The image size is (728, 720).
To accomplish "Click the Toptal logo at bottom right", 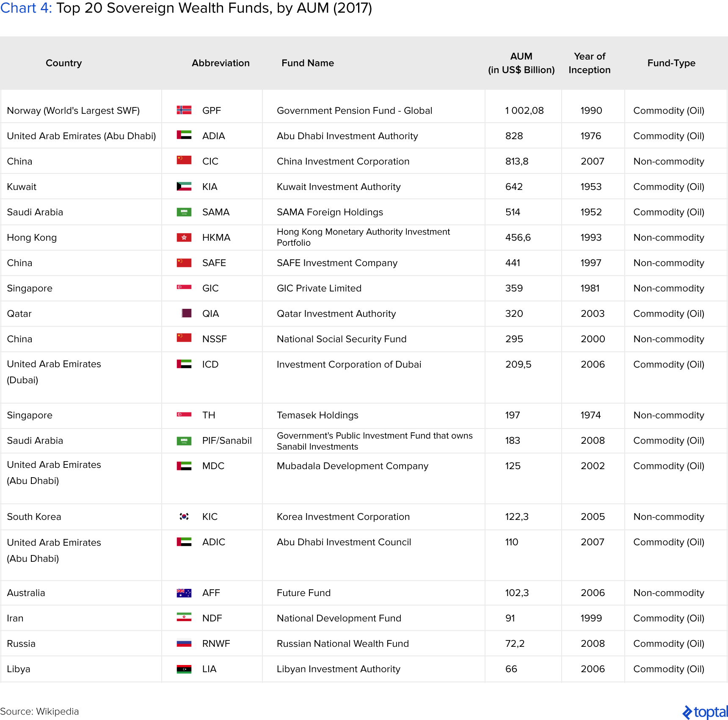I will click(x=704, y=712).
